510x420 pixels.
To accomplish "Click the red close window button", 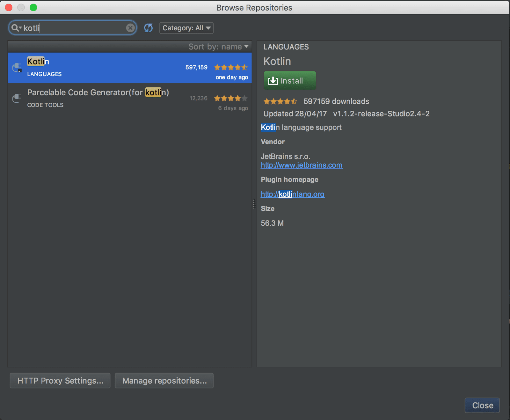I will pyautogui.click(x=9, y=7).
